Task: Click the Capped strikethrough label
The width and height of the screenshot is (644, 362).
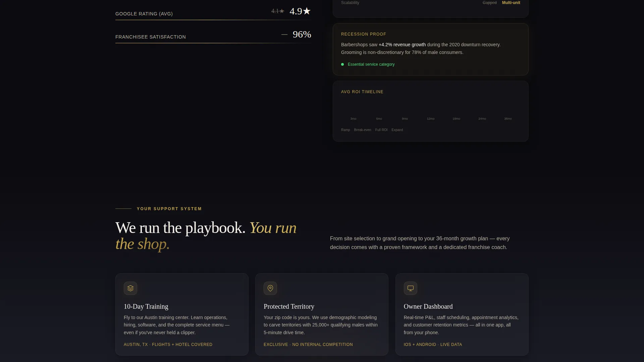Action: [489, 3]
